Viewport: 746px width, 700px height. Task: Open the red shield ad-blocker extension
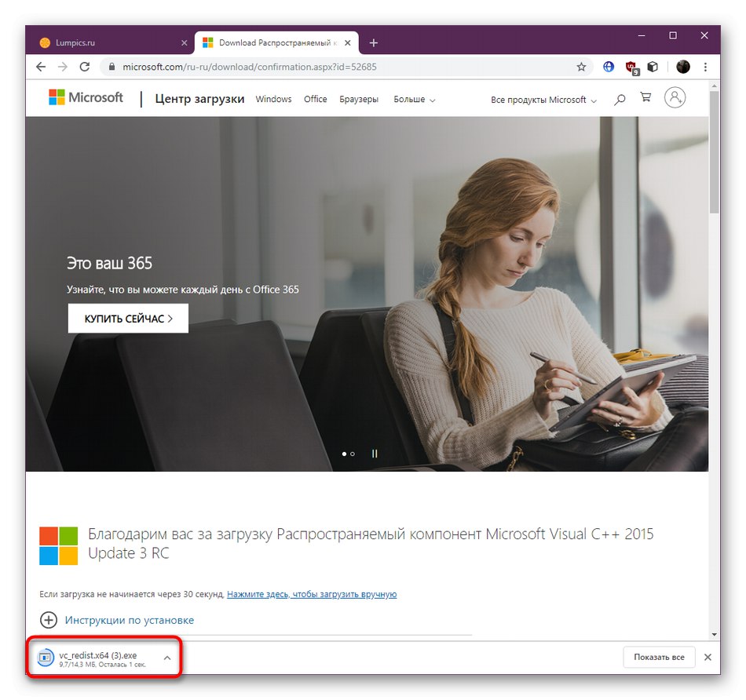click(632, 67)
